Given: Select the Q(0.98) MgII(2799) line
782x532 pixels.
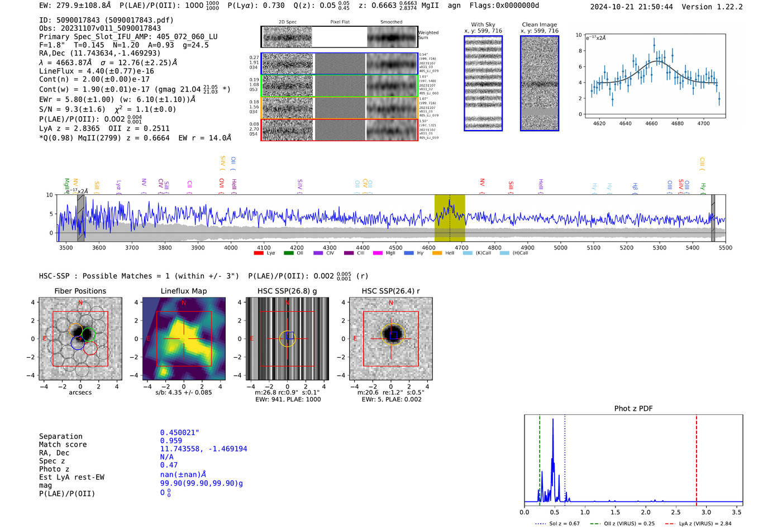Looking at the screenshot, I should [135, 138].
